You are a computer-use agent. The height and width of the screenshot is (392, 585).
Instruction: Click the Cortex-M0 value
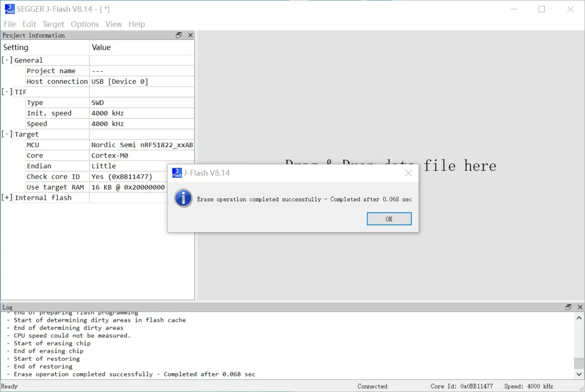110,156
